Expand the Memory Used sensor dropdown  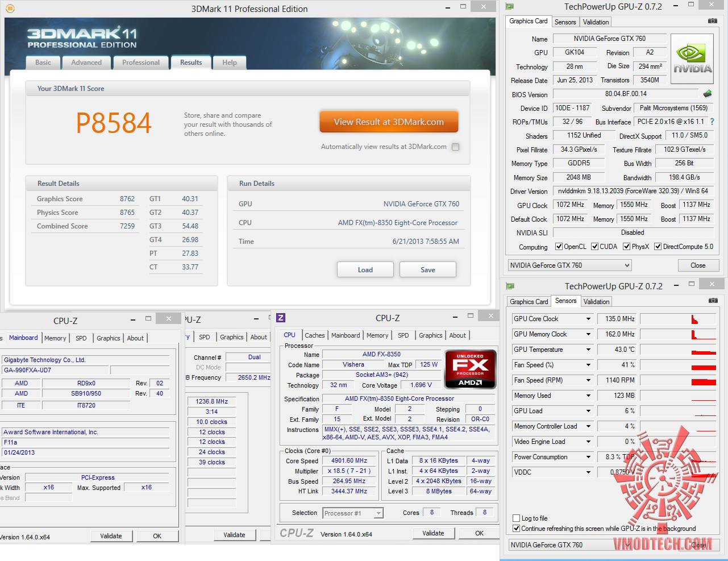coord(588,396)
